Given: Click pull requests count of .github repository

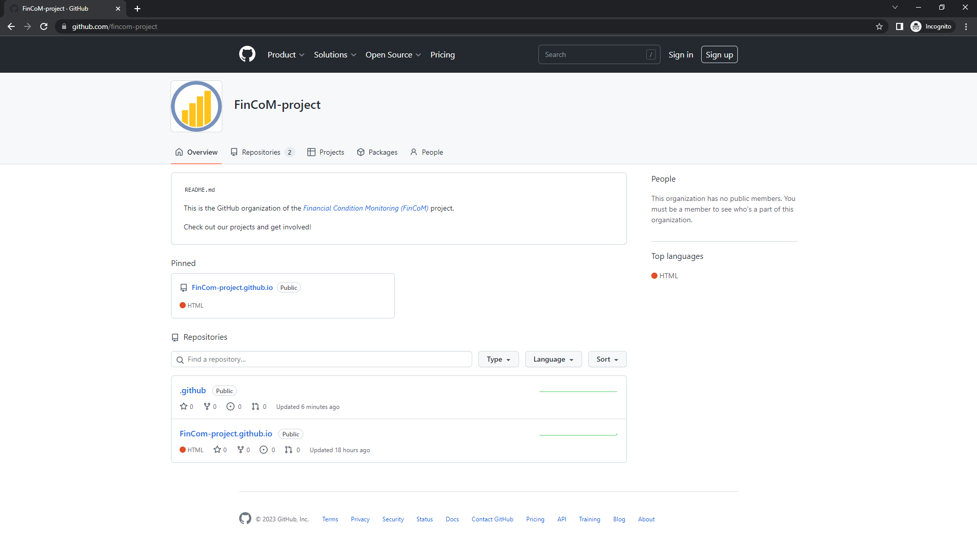Looking at the screenshot, I should (259, 406).
